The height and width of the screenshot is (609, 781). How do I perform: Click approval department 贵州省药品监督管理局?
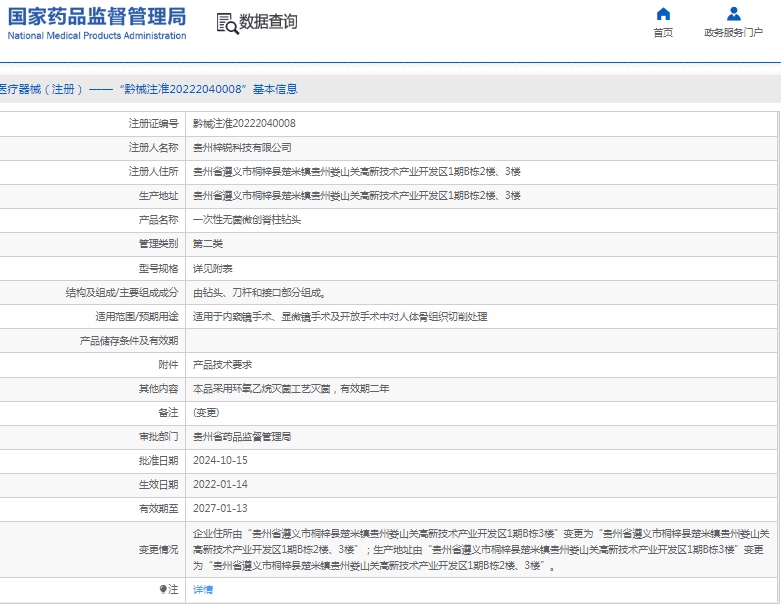point(242,437)
